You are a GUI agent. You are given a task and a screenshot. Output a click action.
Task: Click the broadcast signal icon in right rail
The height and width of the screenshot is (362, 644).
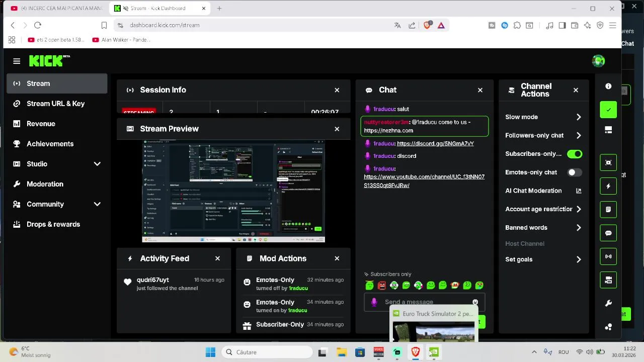click(608, 256)
